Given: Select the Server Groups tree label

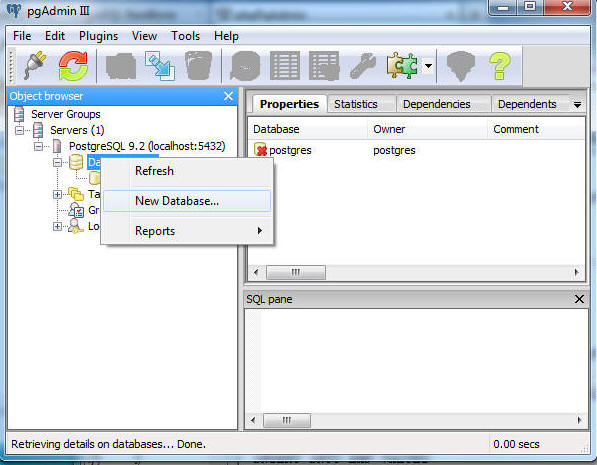Looking at the screenshot, I should 65,114.
